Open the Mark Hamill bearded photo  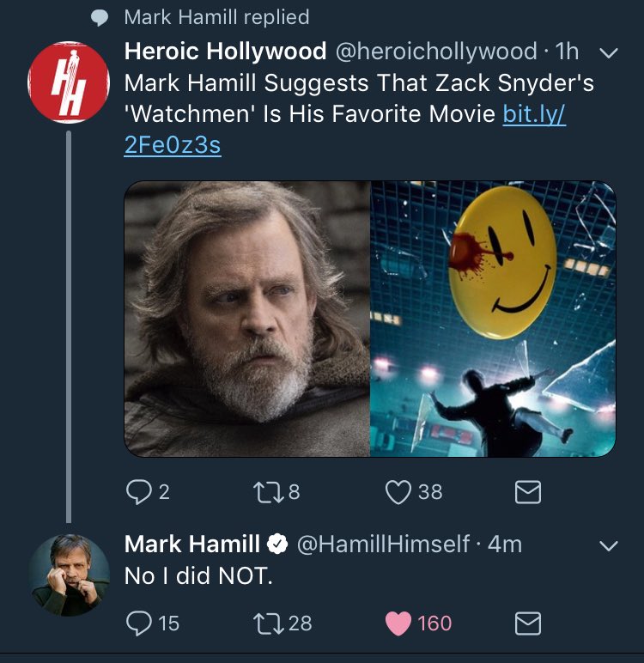247,319
